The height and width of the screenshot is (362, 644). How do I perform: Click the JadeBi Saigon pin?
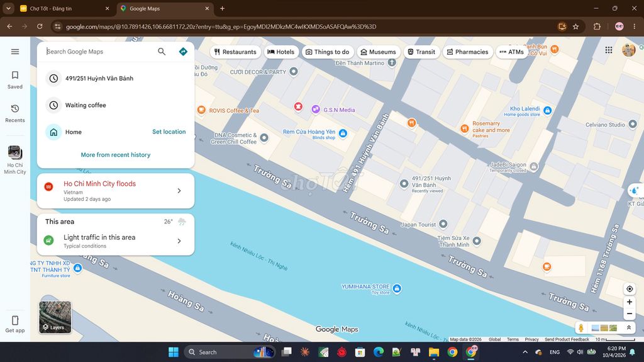point(533,167)
